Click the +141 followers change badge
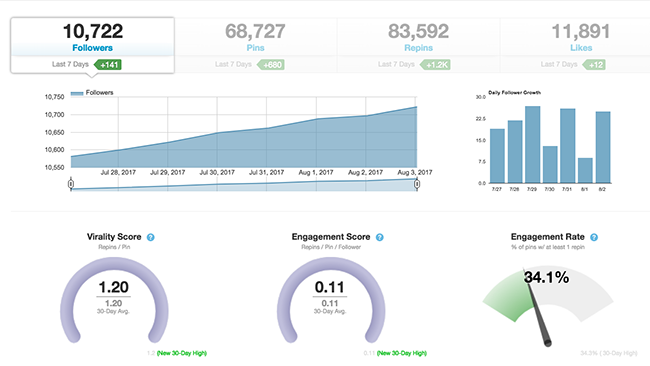 click(108, 65)
